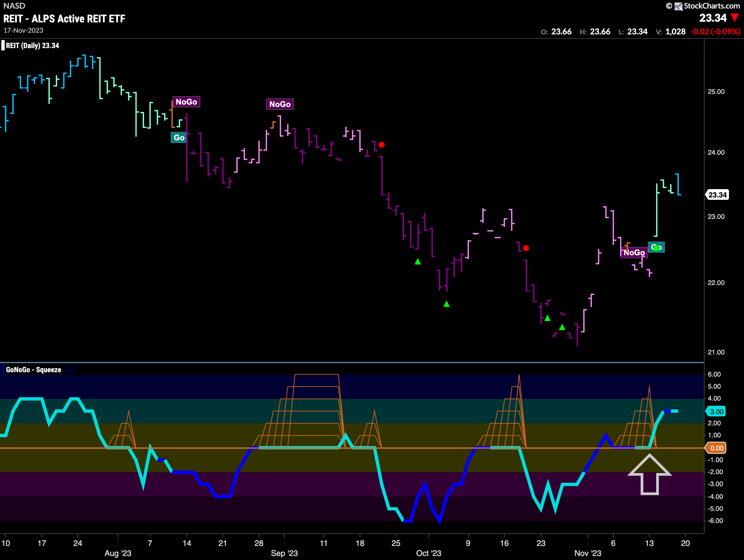Screen dimensions: 744x560
Task: Click the REIT - ALPS Active REIT ETF title
Action: 64,19
